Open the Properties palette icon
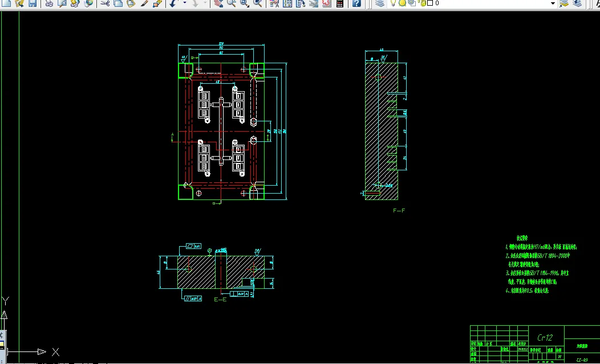This screenshot has height=364, width=600. (x=274, y=3)
